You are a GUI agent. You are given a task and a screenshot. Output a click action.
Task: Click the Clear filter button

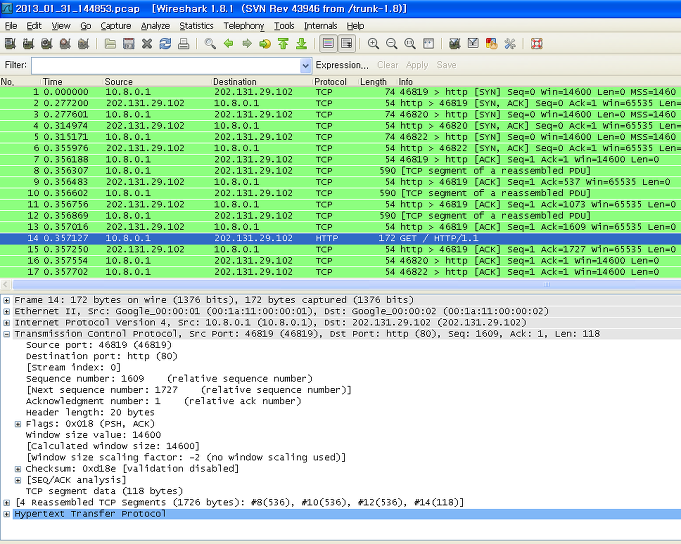pyautogui.click(x=387, y=65)
